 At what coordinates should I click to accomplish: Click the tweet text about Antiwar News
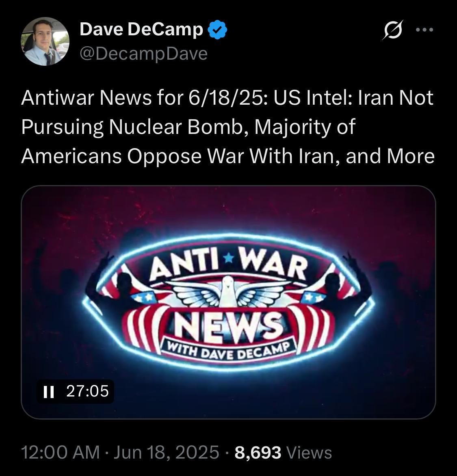coord(228,127)
